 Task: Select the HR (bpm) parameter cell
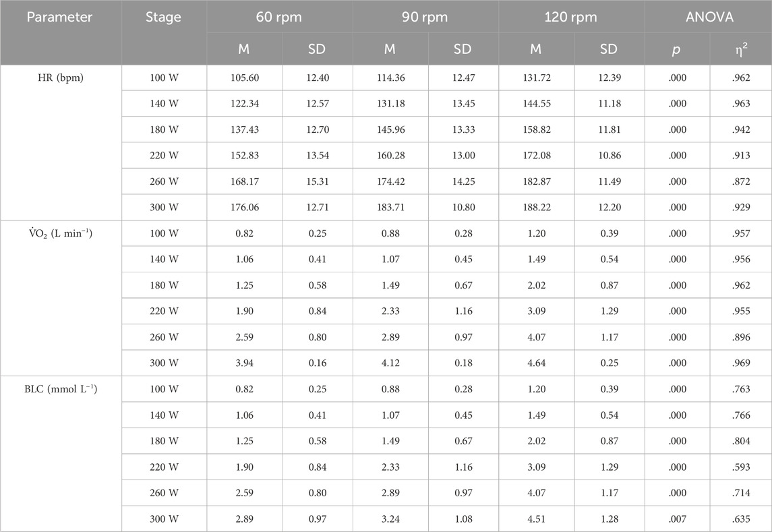[x=61, y=78]
